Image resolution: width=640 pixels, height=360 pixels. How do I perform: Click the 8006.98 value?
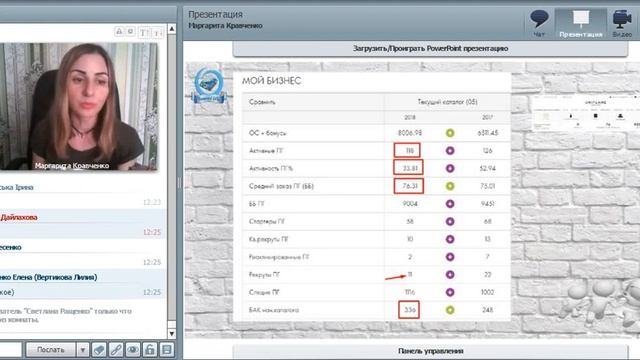tap(410, 133)
